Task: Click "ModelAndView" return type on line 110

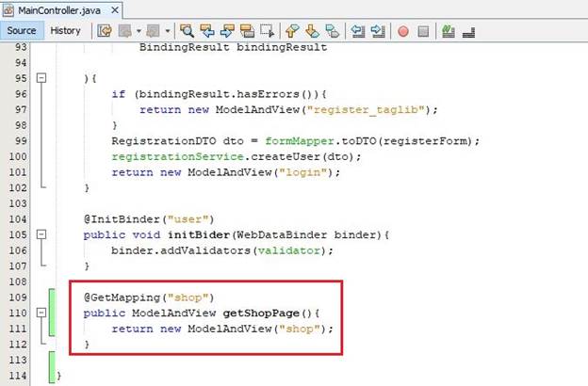Action: (173, 314)
